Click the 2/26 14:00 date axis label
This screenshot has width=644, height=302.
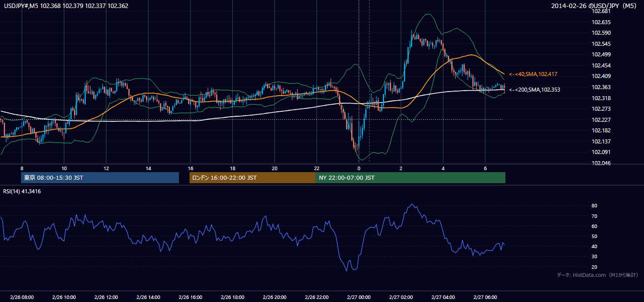[148, 297]
